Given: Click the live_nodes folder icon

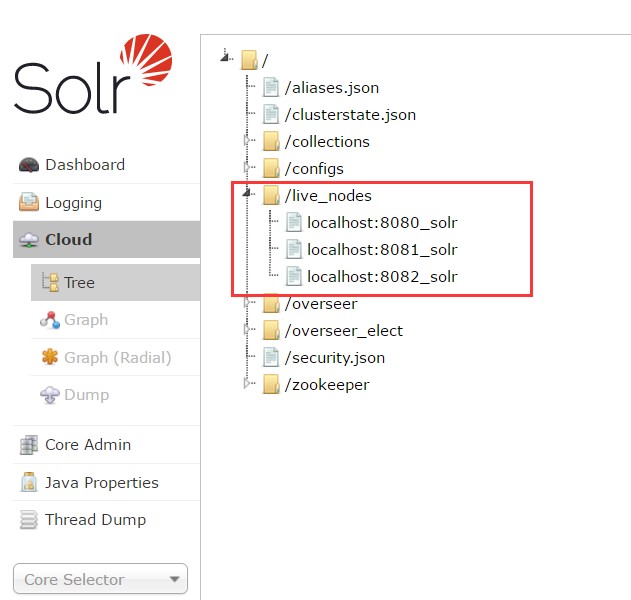Looking at the screenshot, I should pos(271,195).
